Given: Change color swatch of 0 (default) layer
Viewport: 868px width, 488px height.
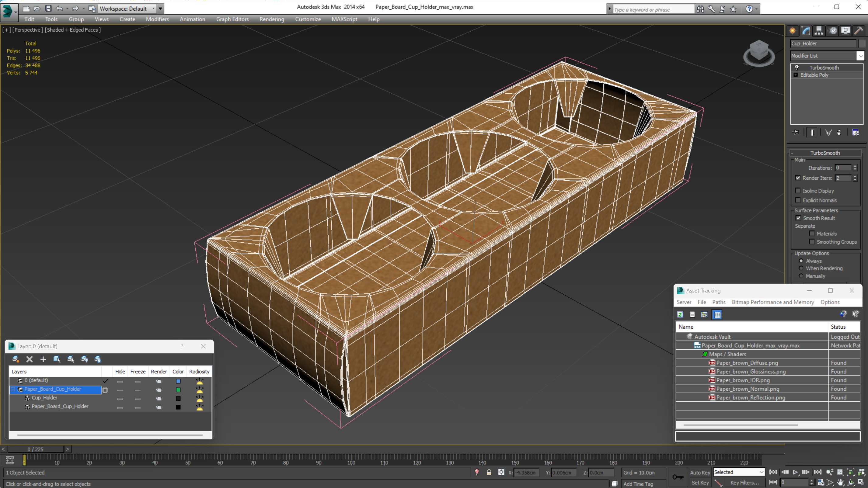Looking at the screenshot, I should 178,381.
